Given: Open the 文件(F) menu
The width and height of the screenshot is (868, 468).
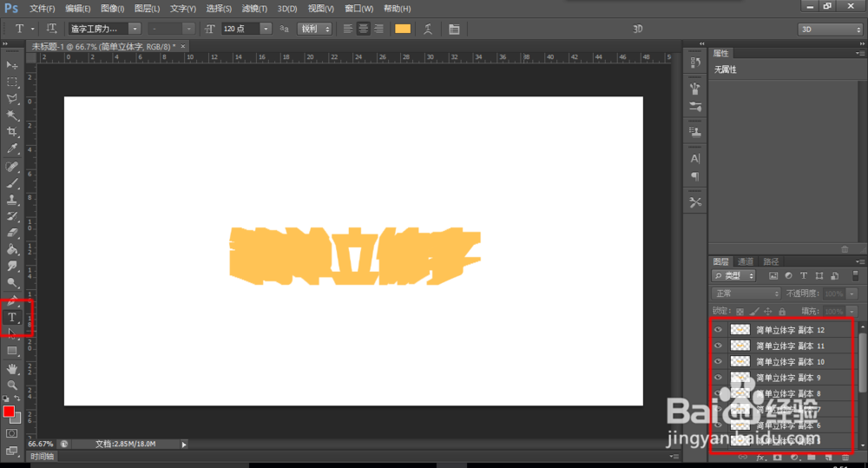Looking at the screenshot, I should click(42, 9).
